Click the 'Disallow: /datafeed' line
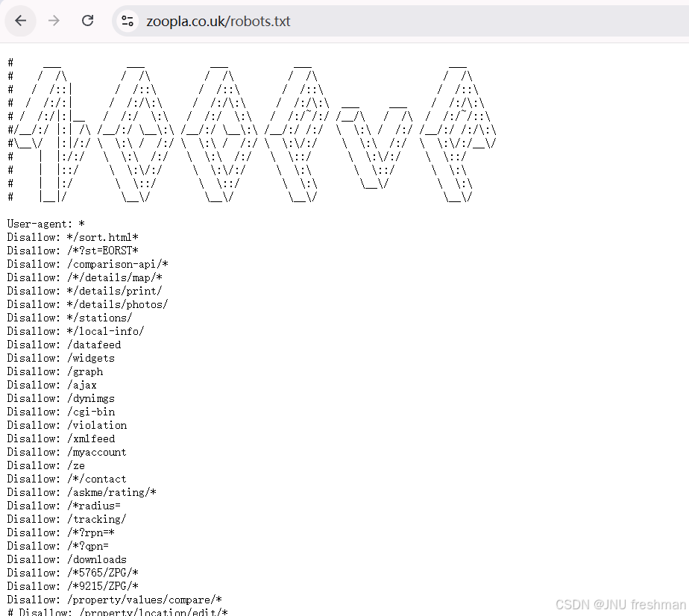This screenshot has height=616, width=689. pyautogui.click(x=64, y=345)
